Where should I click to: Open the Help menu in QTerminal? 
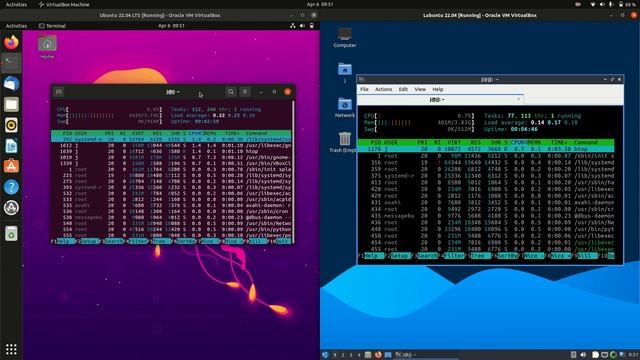pos(438,89)
